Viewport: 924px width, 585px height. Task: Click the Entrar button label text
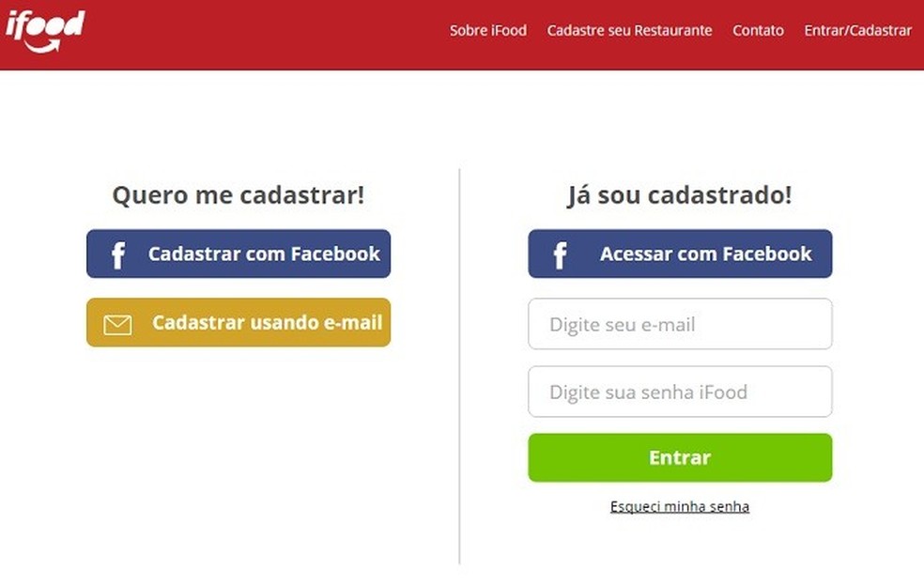pyautogui.click(x=679, y=457)
